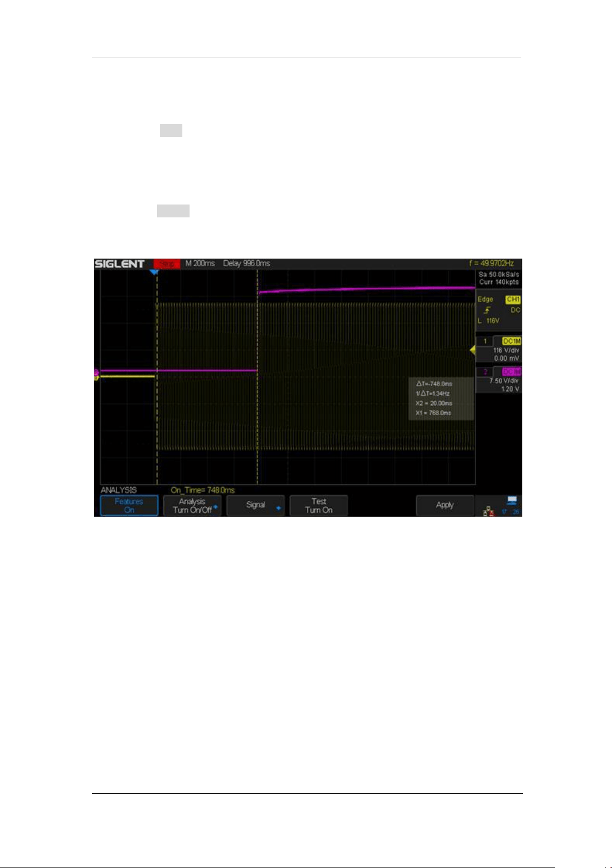Click the Curr 140kpts memory depth text

tap(499, 282)
